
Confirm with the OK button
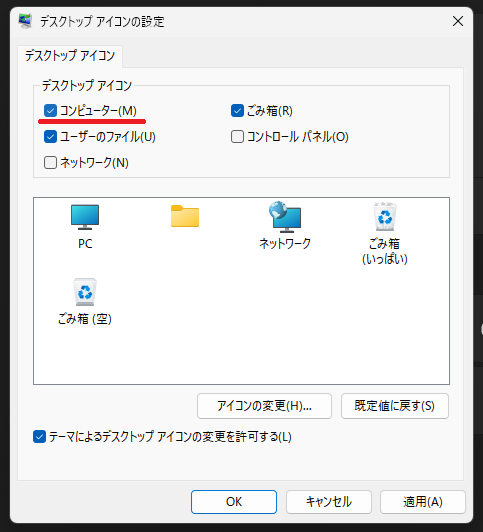(x=234, y=502)
